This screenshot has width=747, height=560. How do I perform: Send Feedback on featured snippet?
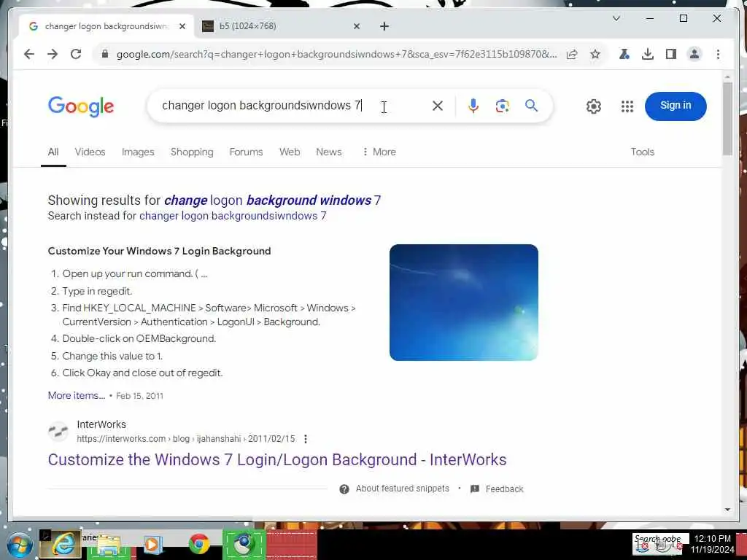(505, 489)
